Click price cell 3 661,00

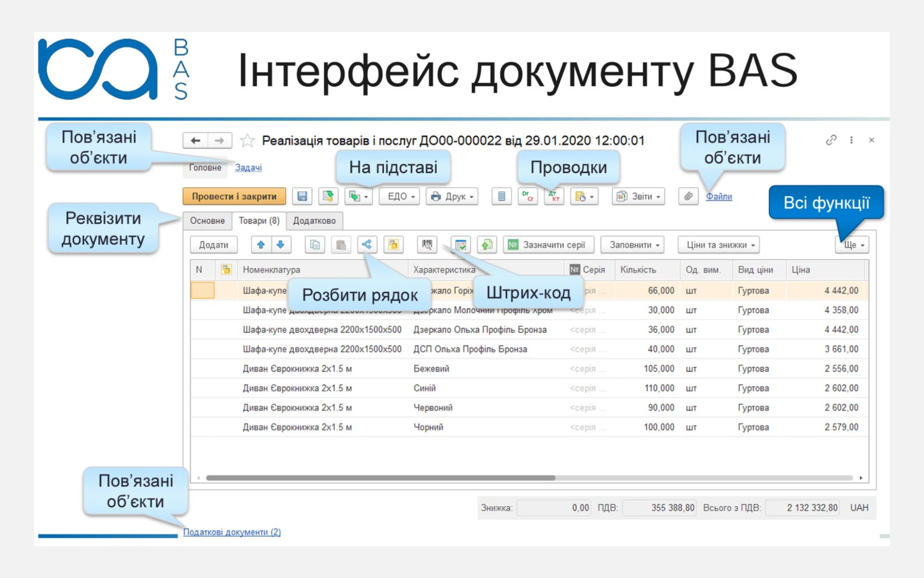tap(825, 349)
